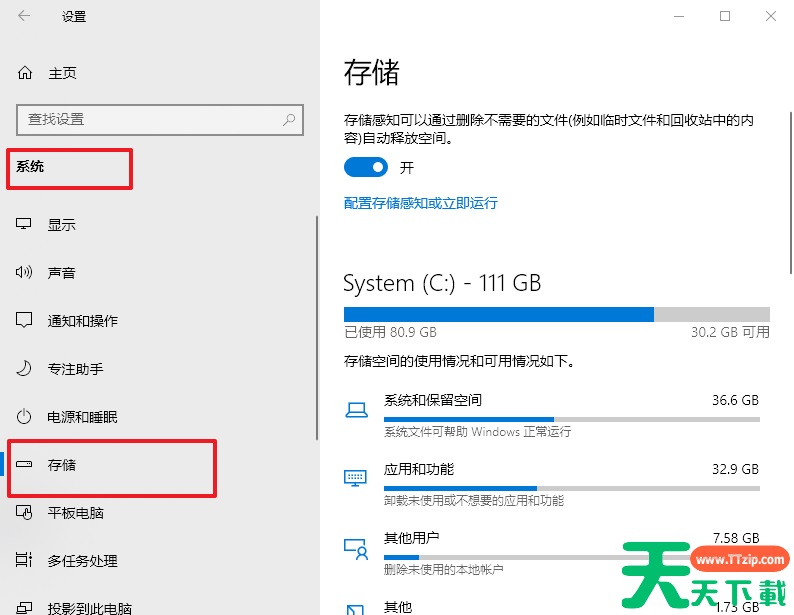Click the search magnifier icon
This screenshot has width=794, height=615.
(x=289, y=120)
